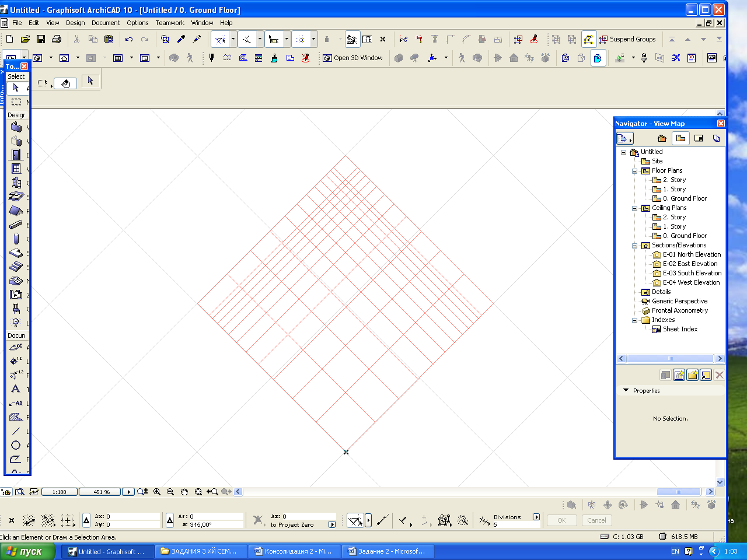Open the Window menu
Screen dimensions: 747x560
point(202,23)
